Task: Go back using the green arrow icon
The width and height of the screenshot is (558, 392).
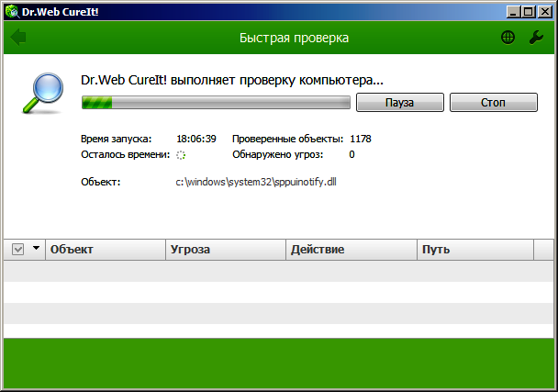Action: click(18, 37)
